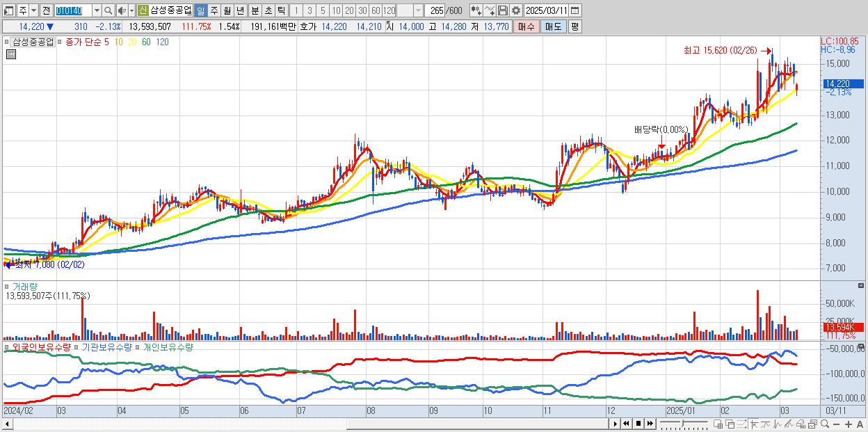Click the minus zoom-out icon
Screen dimensions: 868x432
pos(836,424)
